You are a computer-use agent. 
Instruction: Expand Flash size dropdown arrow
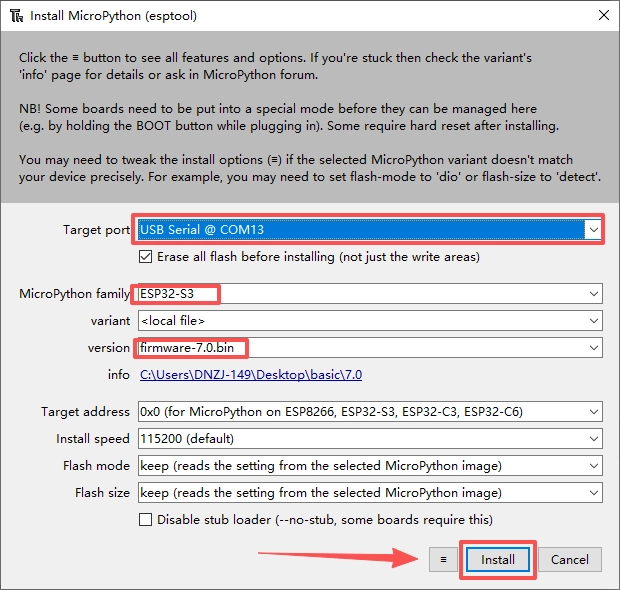coord(594,493)
